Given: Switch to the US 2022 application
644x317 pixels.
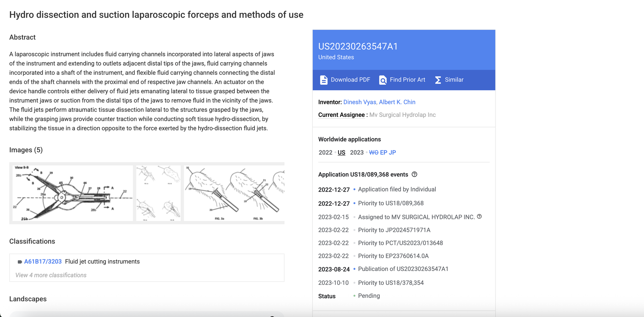Looking at the screenshot, I should [341, 152].
